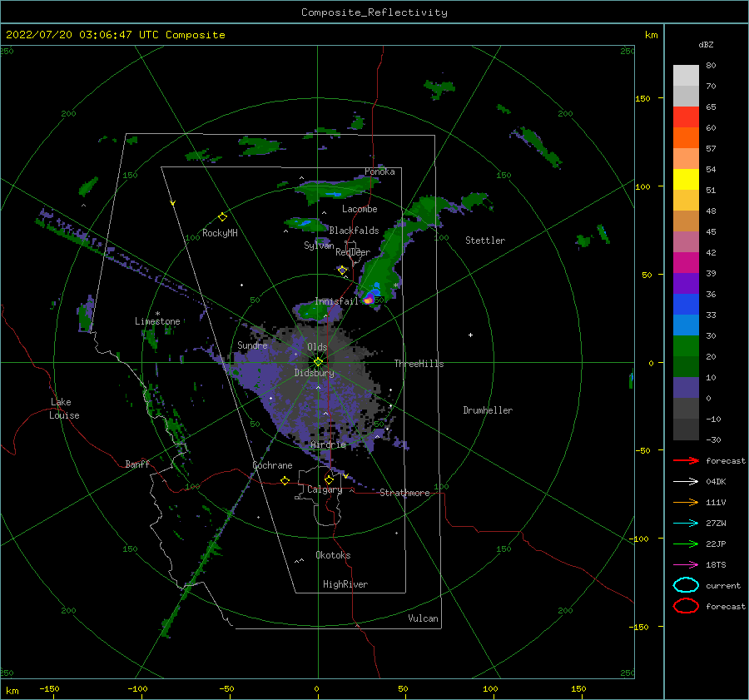Screen dimensions: 749x700
Task: Click the green 22JP arrow in the legend
Action: tap(686, 544)
